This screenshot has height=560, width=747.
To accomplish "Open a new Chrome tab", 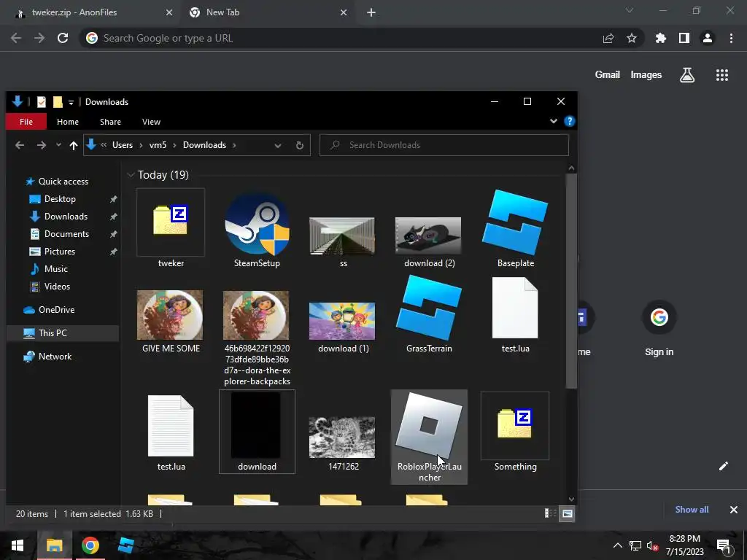I will pyautogui.click(x=371, y=13).
